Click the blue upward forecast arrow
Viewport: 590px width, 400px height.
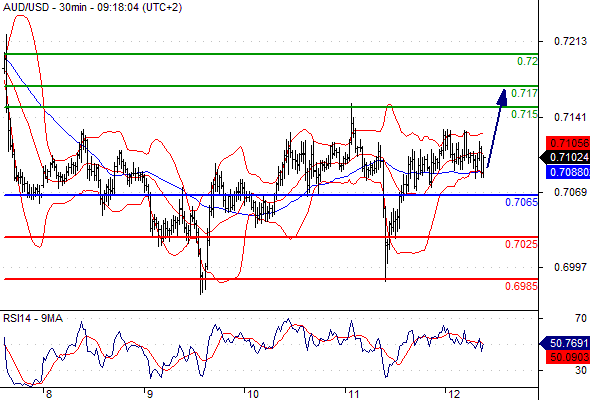click(497, 128)
